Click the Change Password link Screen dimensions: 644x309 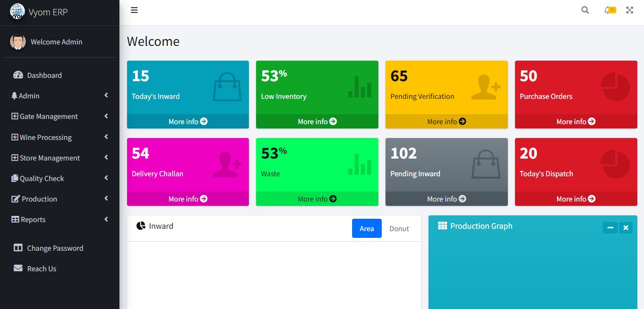[x=55, y=248]
